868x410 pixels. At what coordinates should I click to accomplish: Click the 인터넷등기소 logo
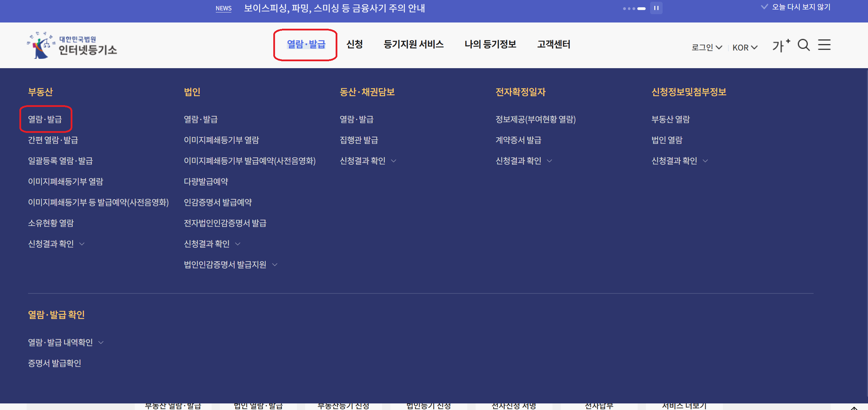point(72,45)
